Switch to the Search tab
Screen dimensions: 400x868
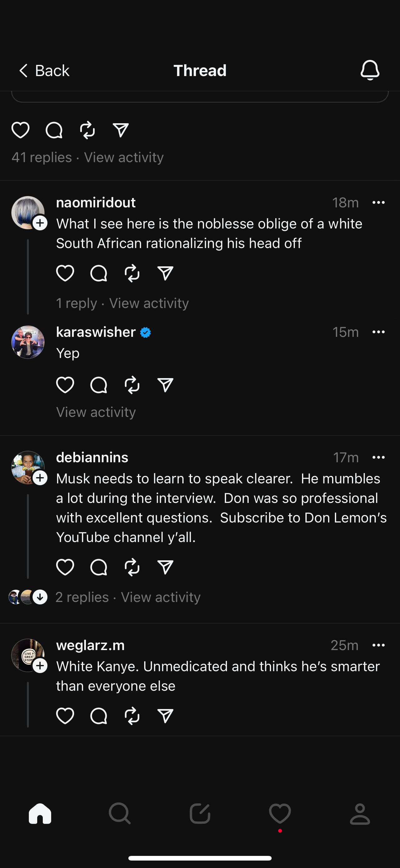tap(120, 813)
